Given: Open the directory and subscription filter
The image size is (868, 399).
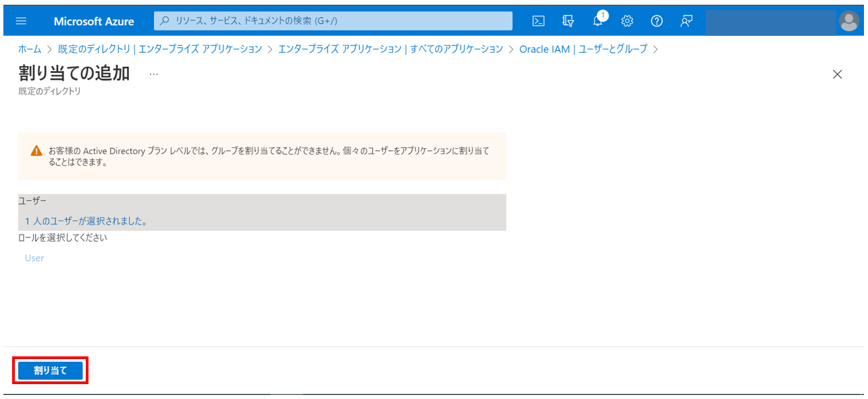Looking at the screenshot, I should tap(567, 21).
